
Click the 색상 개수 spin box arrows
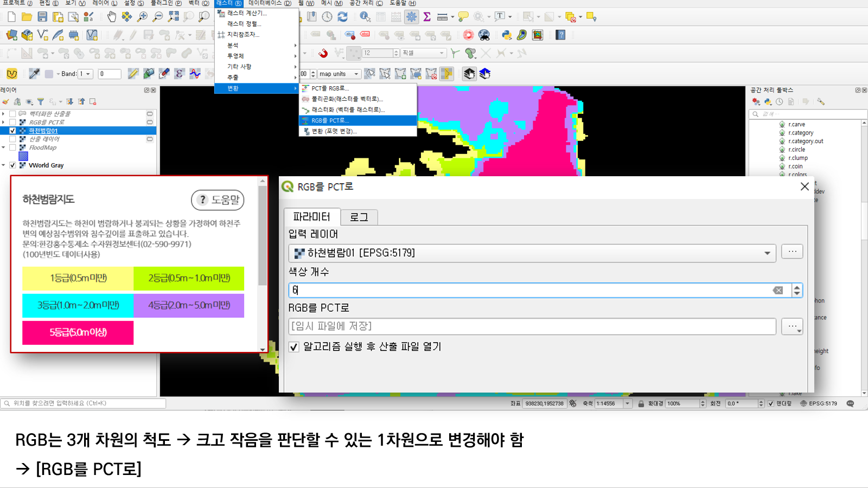pyautogui.click(x=796, y=291)
